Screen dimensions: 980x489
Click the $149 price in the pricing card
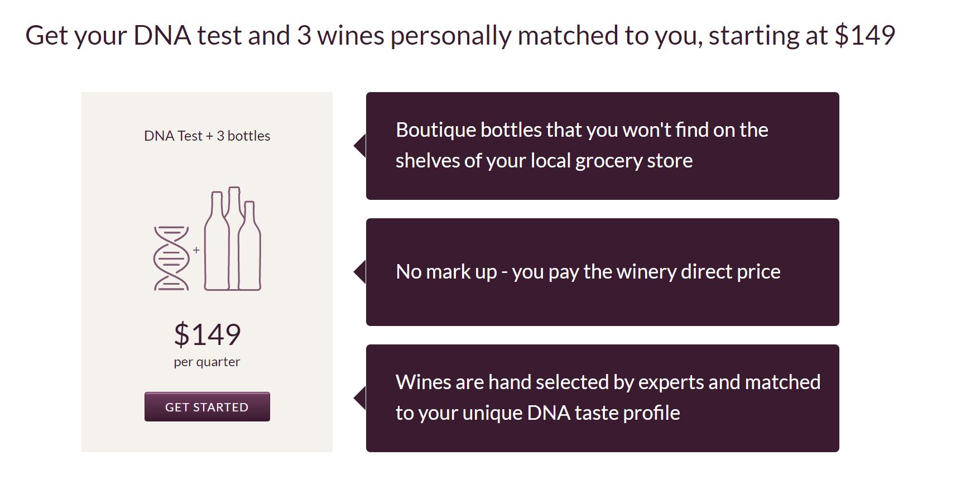pyautogui.click(x=207, y=334)
